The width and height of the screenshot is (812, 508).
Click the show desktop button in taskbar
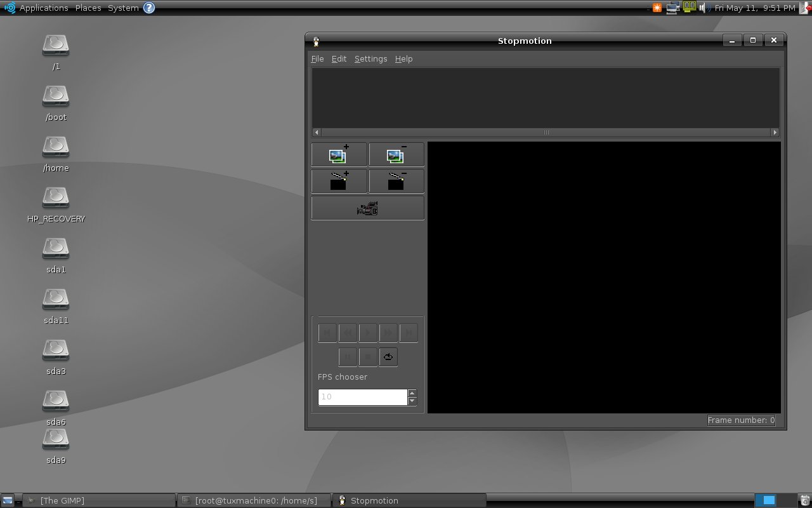click(7, 500)
